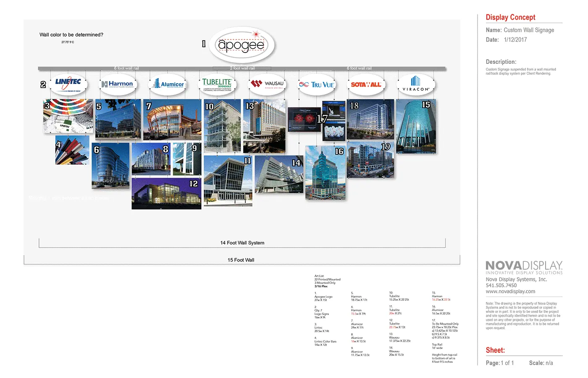
Task: Click the '14 Foot Wall System' label
Action: [242, 243]
